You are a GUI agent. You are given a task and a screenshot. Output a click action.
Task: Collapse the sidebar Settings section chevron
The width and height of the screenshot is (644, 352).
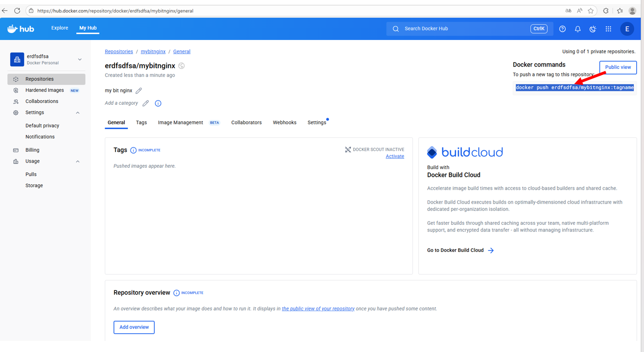pyautogui.click(x=78, y=113)
